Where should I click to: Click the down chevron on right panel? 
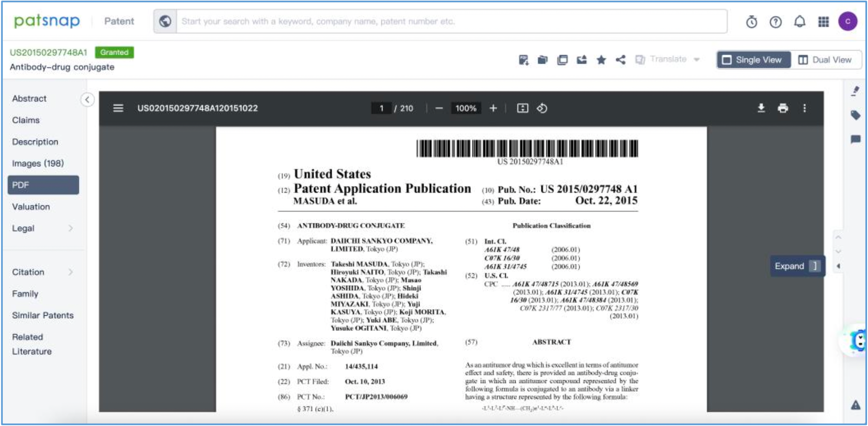coord(838,251)
